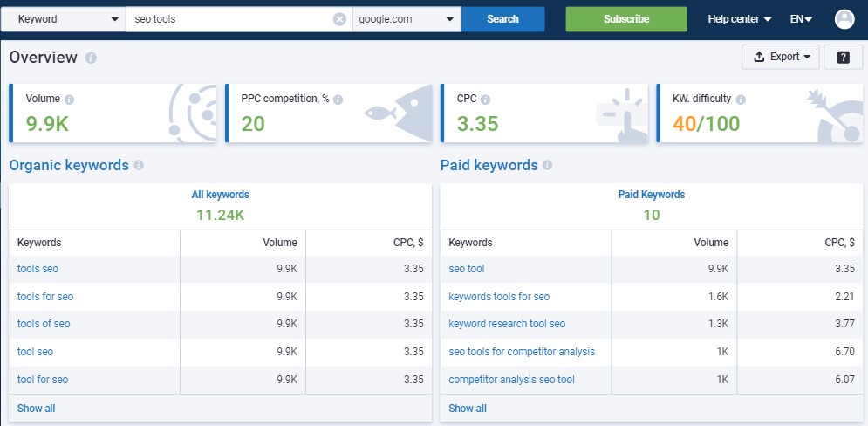Open the 'keyword research tool seo' keyword

point(507,324)
